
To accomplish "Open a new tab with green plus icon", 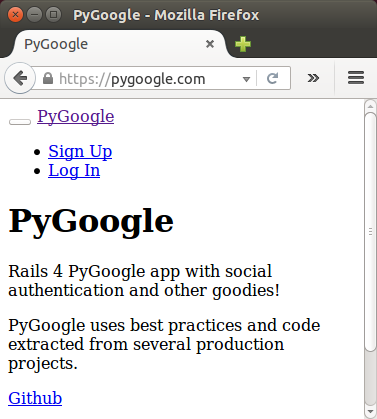I will (x=243, y=44).
